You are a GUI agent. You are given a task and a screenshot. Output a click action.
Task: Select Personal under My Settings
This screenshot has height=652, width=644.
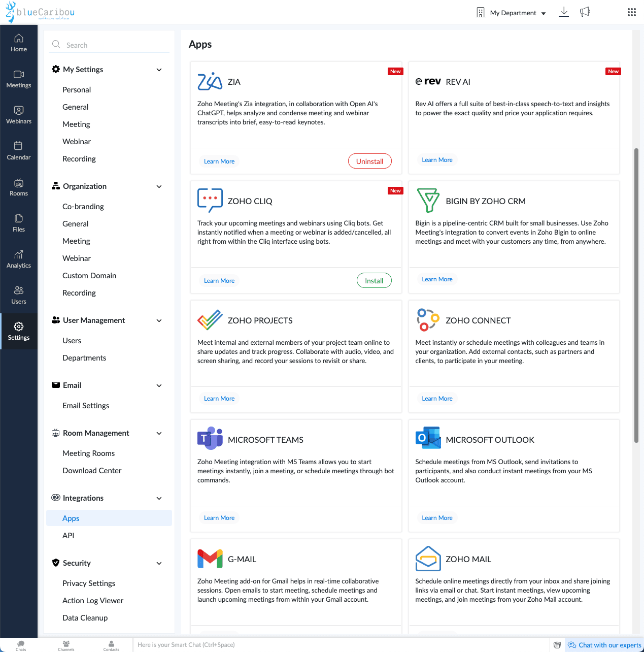77,89
